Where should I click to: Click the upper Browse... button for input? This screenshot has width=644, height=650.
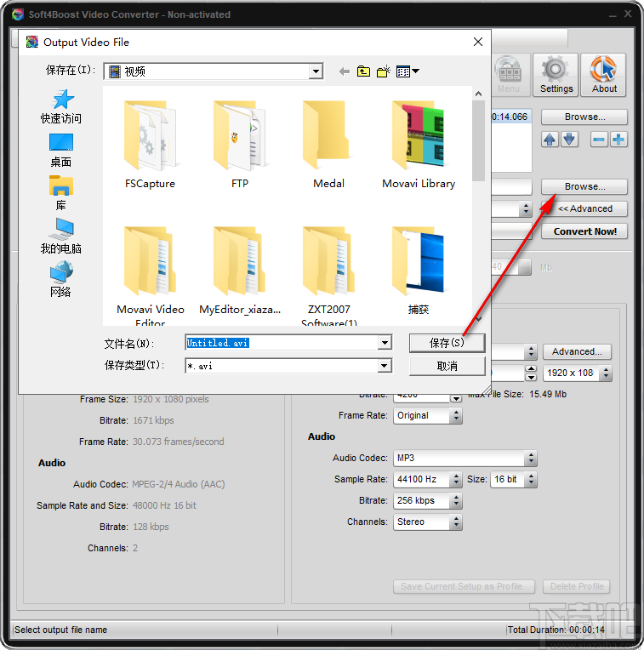click(x=584, y=117)
